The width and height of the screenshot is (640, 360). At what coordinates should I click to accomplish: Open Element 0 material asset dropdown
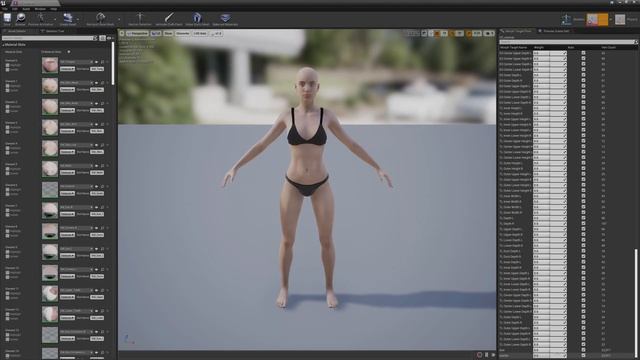click(x=76, y=62)
